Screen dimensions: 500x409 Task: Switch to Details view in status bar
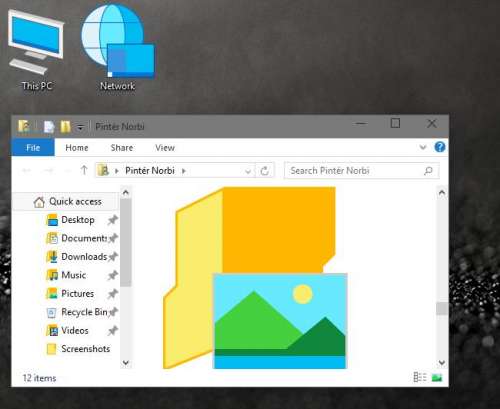(x=420, y=377)
